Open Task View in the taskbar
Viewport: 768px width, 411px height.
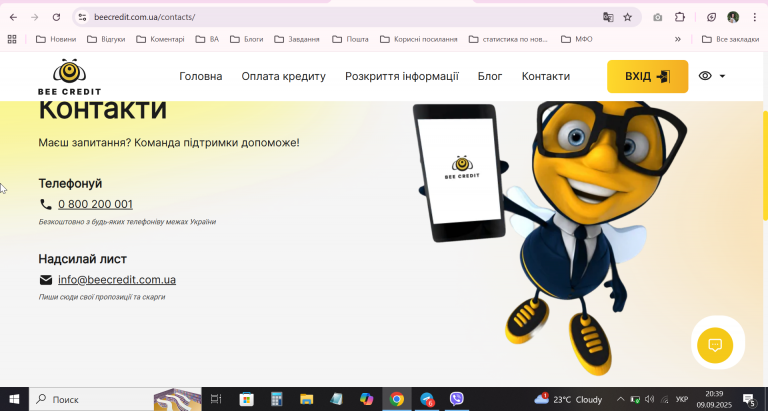coord(216,399)
